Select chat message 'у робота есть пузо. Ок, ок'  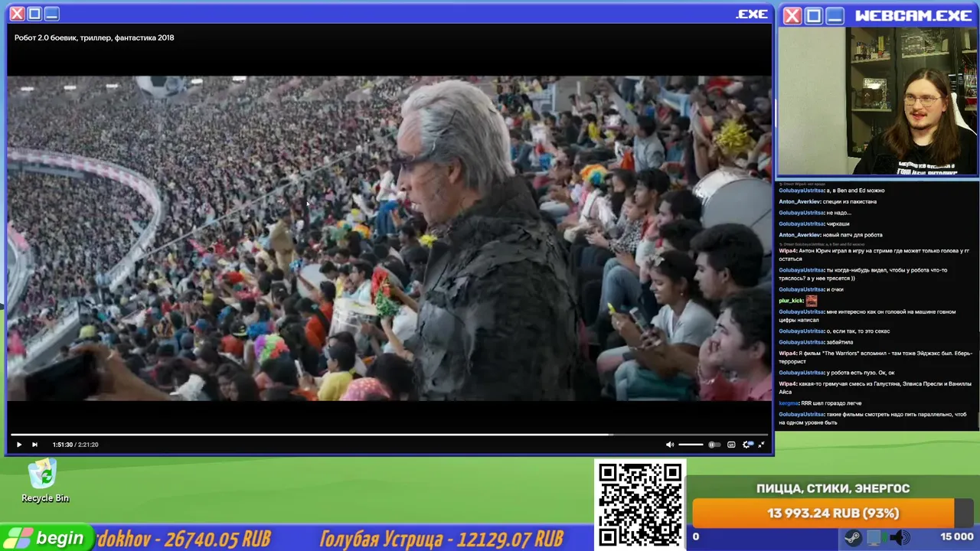coord(861,373)
